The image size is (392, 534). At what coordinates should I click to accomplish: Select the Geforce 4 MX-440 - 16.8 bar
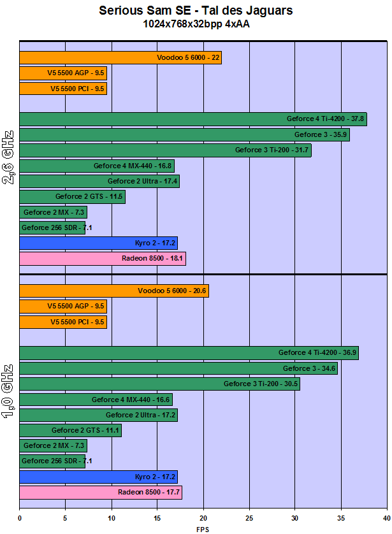click(97, 166)
